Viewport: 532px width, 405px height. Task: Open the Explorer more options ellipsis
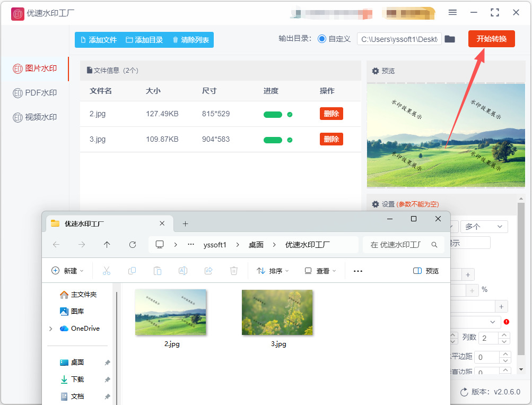[x=358, y=271]
